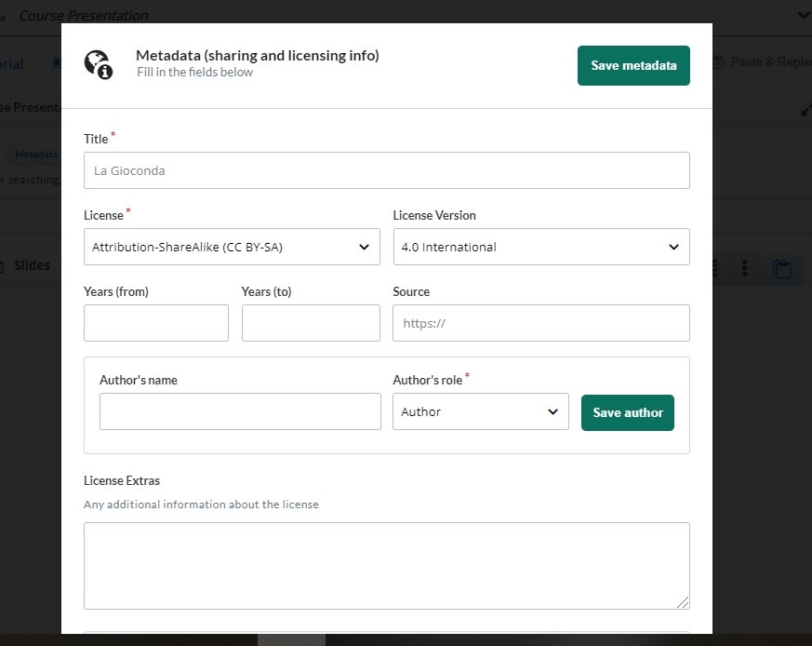Click 'Any additional information about the license' text
This screenshot has height=646, width=812.
[x=201, y=505]
